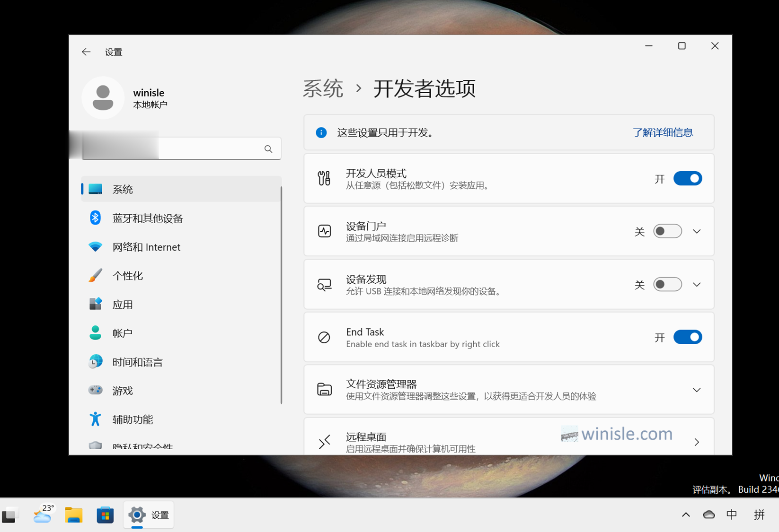Image resolution: width=779 pixels, height=532 pixels.
Task: Click the 设置 button on the taskbar
Action: 149,515
